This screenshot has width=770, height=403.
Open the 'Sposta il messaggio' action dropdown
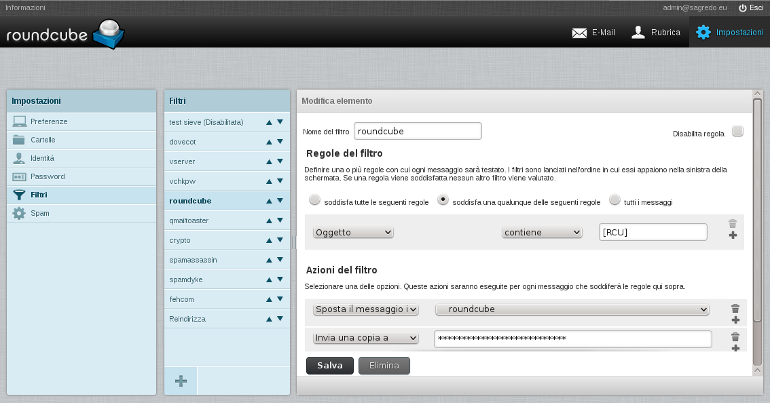tap(366, 309)
